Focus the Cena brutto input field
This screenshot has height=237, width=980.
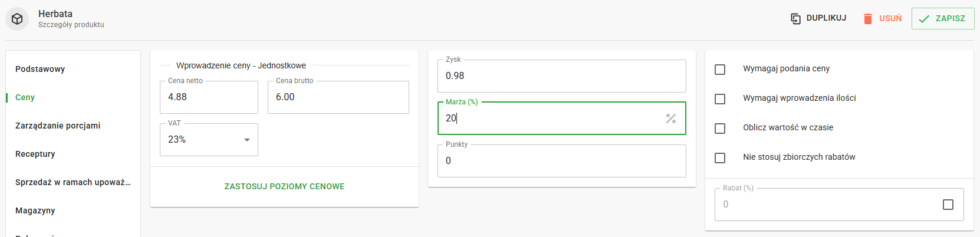(x=338, y=97)
